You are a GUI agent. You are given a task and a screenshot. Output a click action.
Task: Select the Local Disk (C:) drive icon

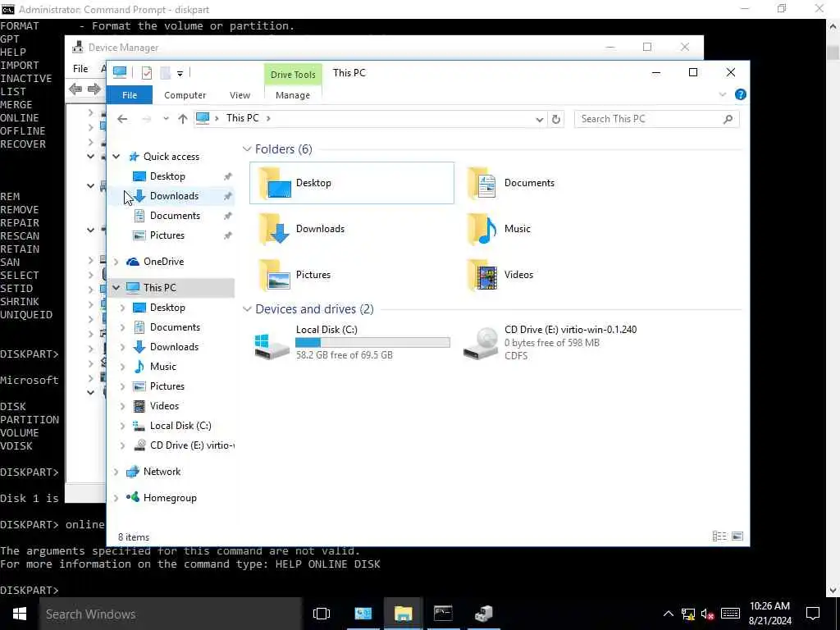[x=272, y=346]
